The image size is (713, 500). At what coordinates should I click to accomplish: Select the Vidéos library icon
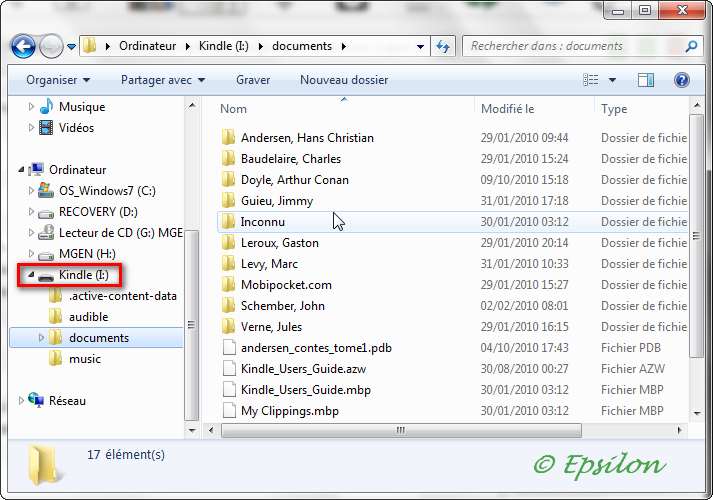tap(46, 128)
